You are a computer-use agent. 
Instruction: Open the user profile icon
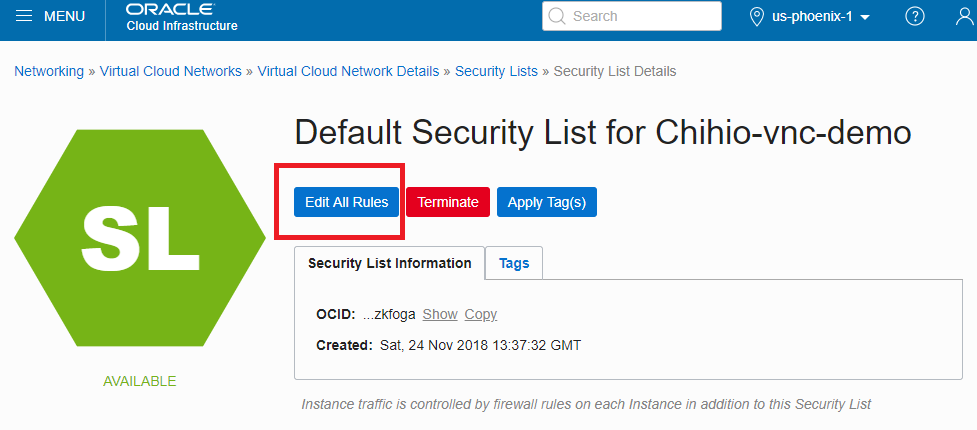pos(965,17)
